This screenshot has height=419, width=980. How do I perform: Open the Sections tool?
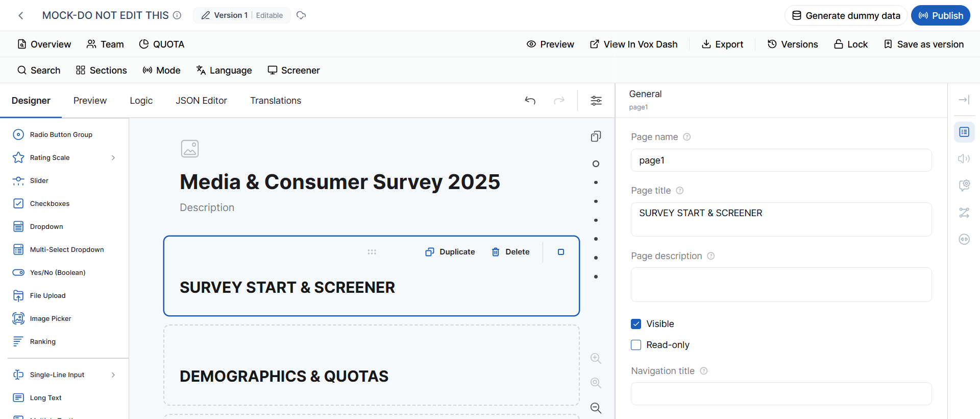click(x=102, y=71)
